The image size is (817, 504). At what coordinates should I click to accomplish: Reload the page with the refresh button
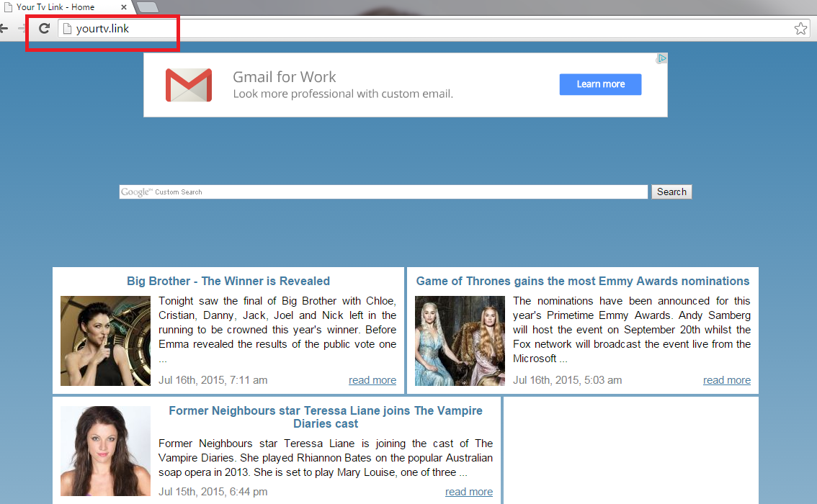tap(44, 28)
